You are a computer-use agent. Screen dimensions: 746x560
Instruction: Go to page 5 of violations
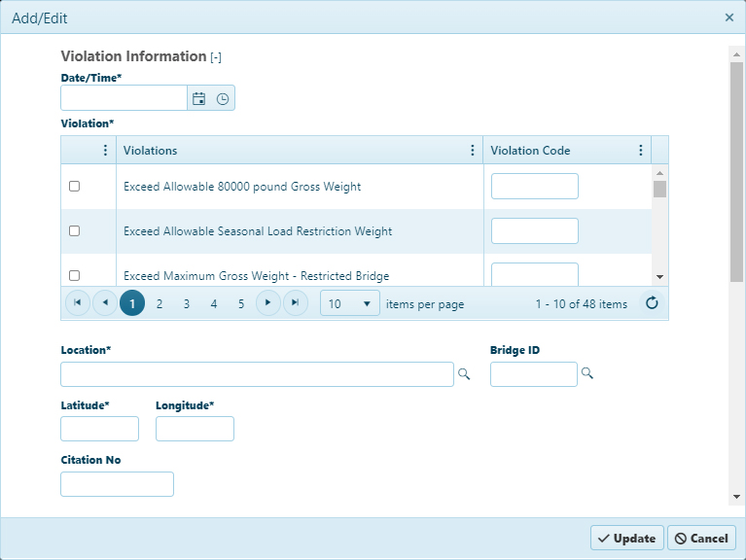pyautogui.click(x=241, y=303)
